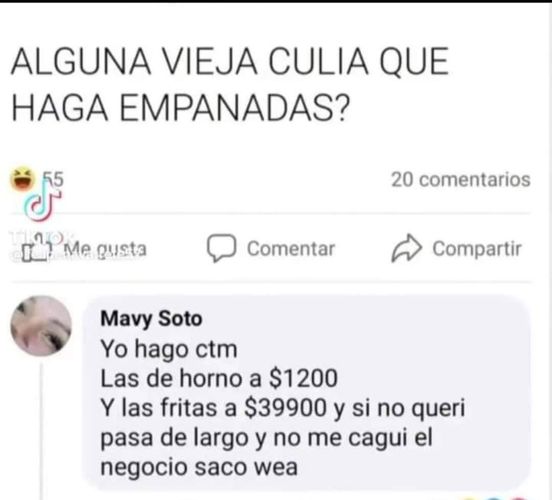Screen dimensions: 552x500
Task: Click the laughing reaction emoji
Action: (23, 177)
